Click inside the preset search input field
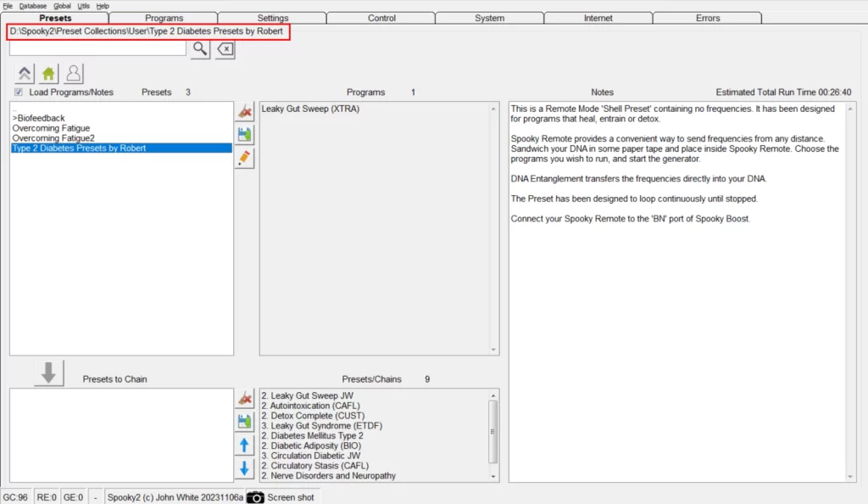 pyautogui.click(x=97, y=49)
